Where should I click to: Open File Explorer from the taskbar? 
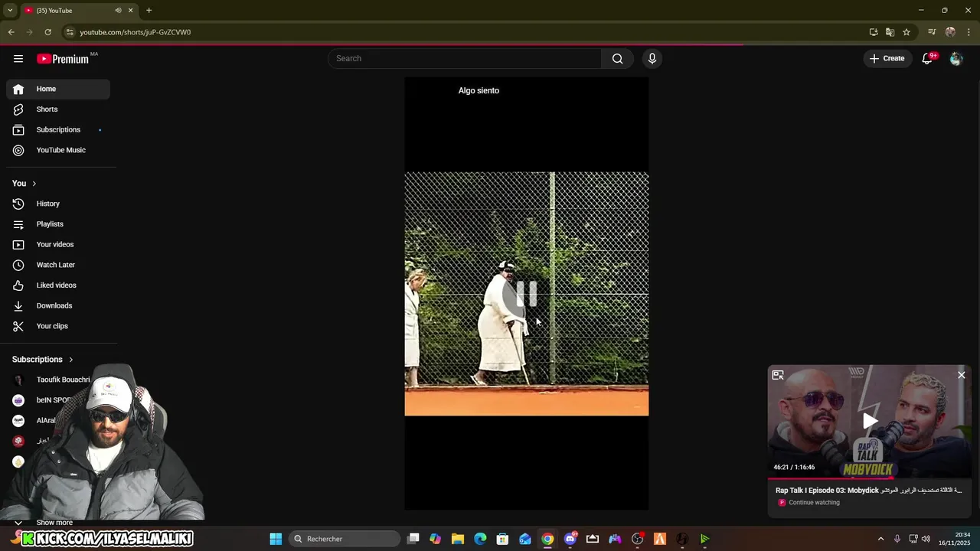(x=458, y=539)
